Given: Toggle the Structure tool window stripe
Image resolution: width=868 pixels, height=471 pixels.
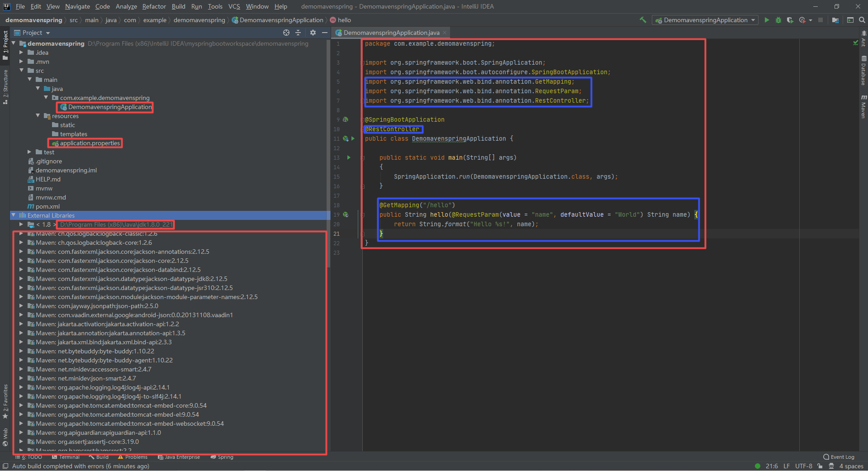Looking at the screenshot, I should pos(5,87).
